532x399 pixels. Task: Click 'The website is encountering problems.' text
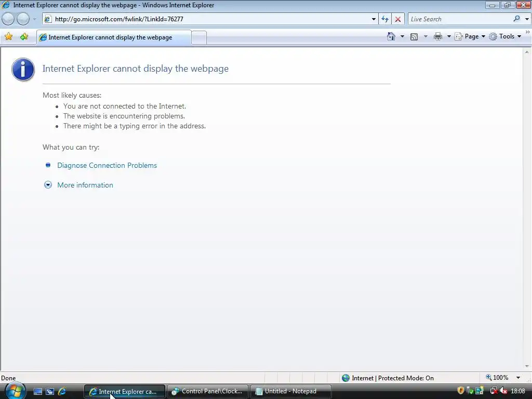pyautogui.click(x=124, y=116)
